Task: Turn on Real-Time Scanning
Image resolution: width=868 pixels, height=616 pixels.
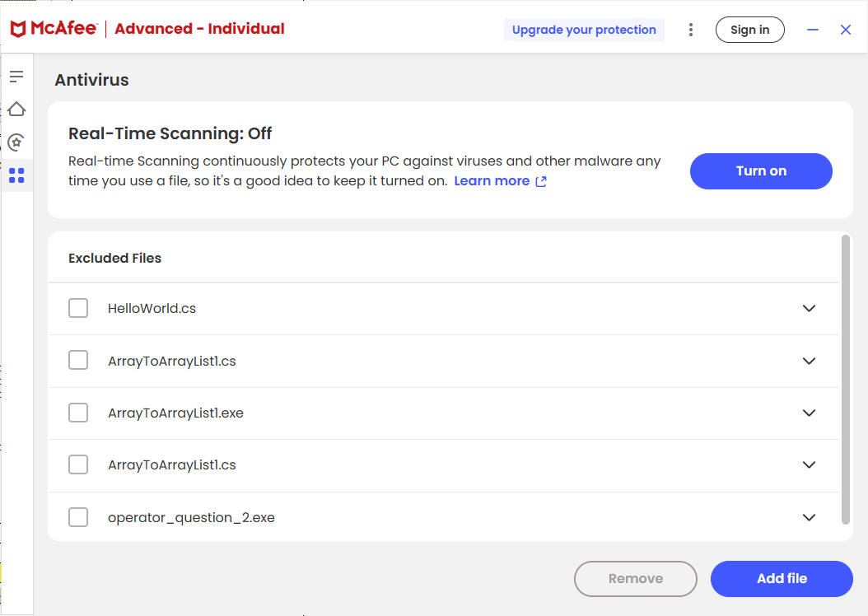Action: tap(761, 171)
